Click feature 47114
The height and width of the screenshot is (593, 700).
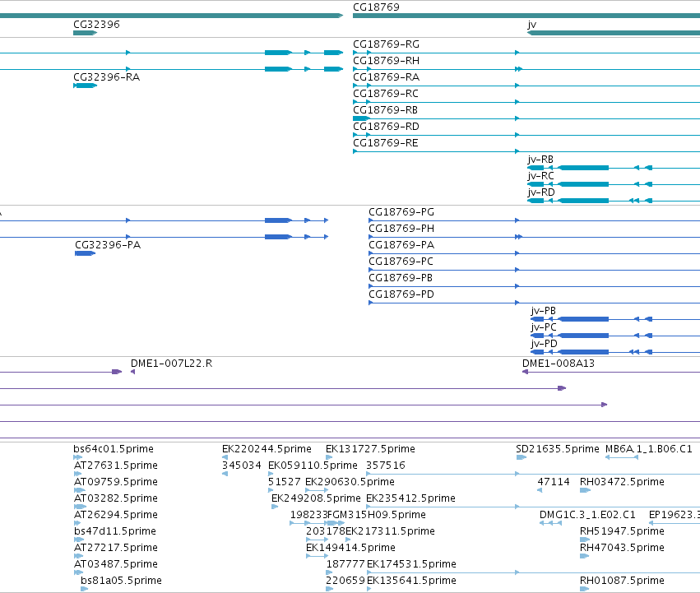(x=554, y=482)
